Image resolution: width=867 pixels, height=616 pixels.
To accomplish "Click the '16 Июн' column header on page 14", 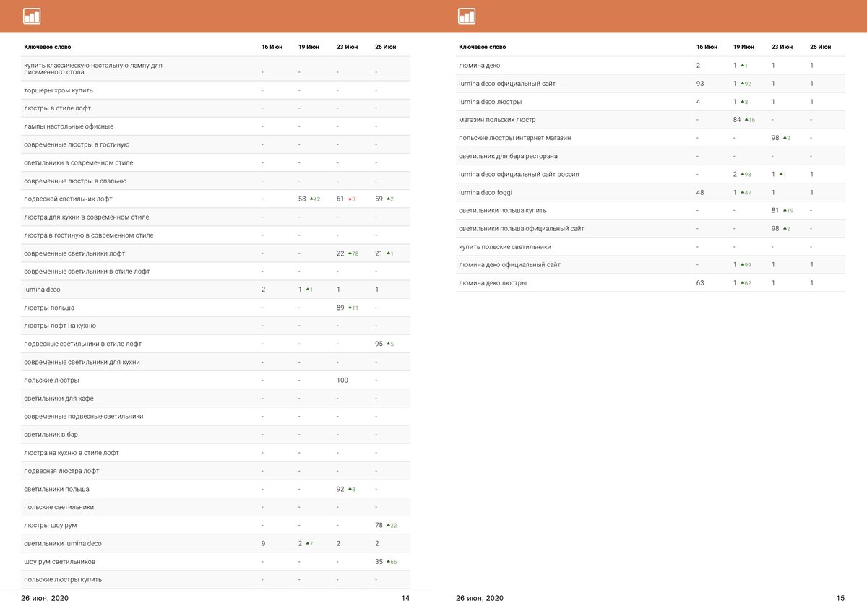I will point(272,47).
